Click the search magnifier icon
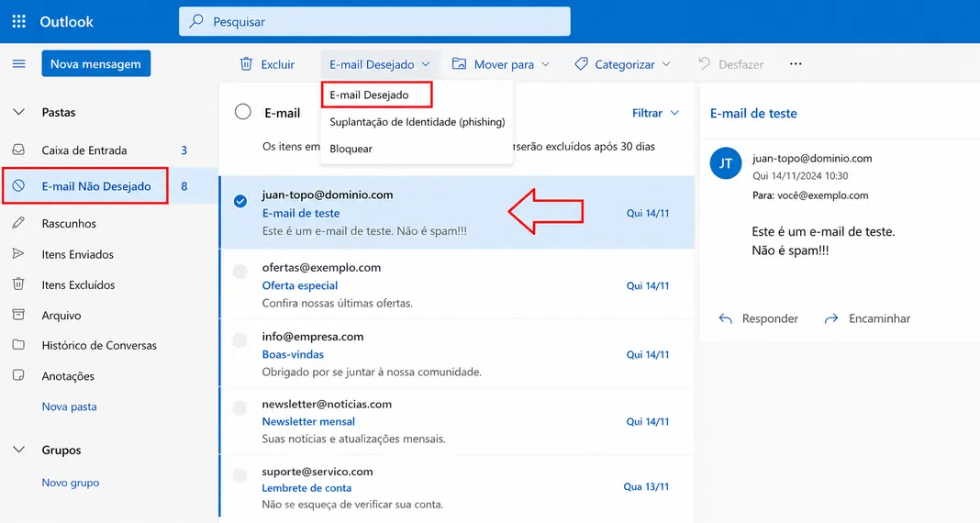 pyautogui.click(x=196, y=21)
